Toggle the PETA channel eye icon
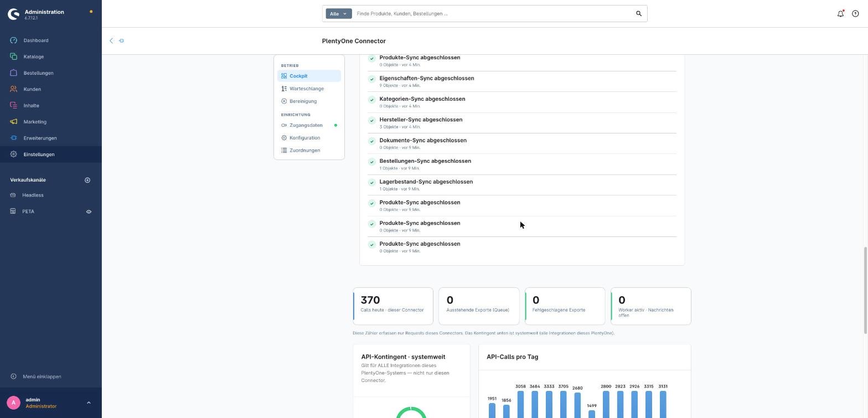 coord(89,211)
